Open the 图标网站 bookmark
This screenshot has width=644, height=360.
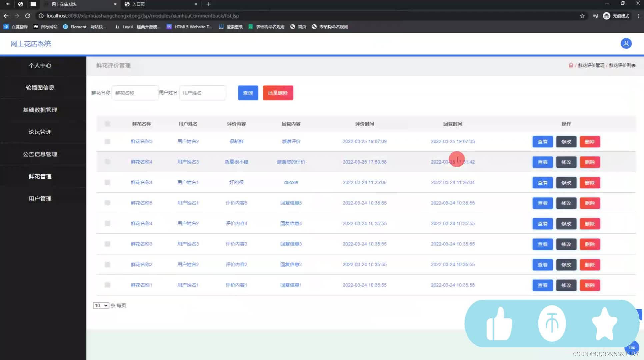46,27
